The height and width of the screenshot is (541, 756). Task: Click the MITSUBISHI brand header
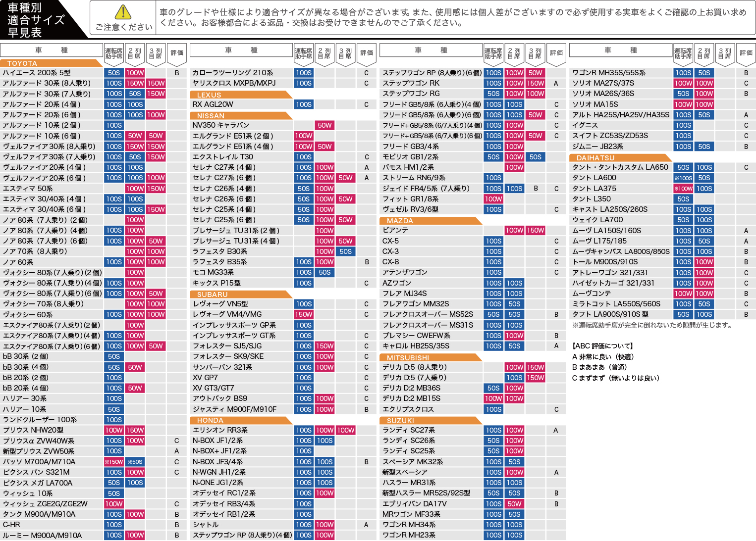[408, 358]
